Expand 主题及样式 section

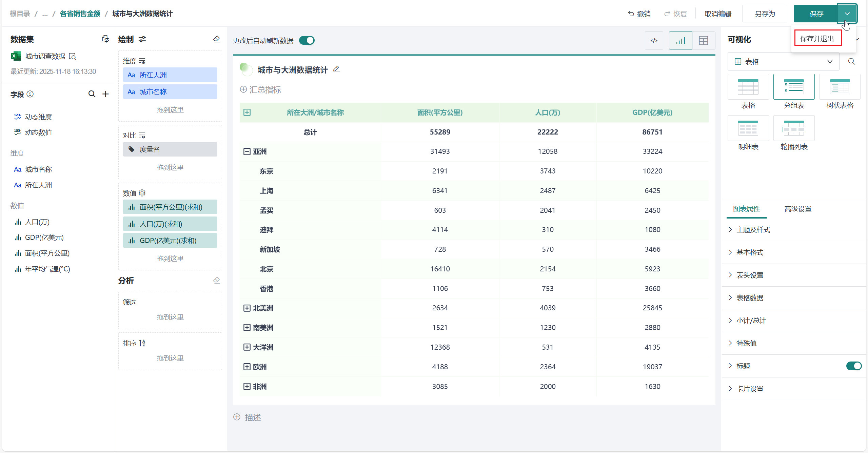753,230
